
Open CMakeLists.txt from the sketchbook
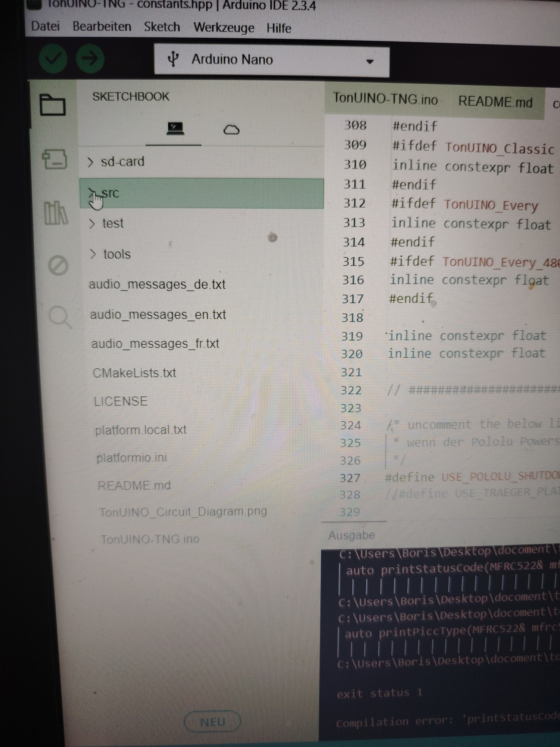coord(134,373)
